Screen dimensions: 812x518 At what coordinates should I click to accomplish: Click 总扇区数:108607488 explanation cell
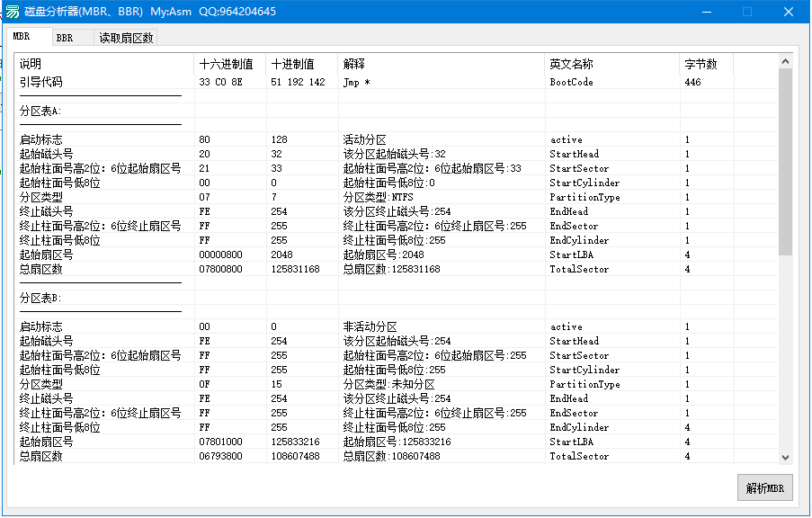[391, 456]
